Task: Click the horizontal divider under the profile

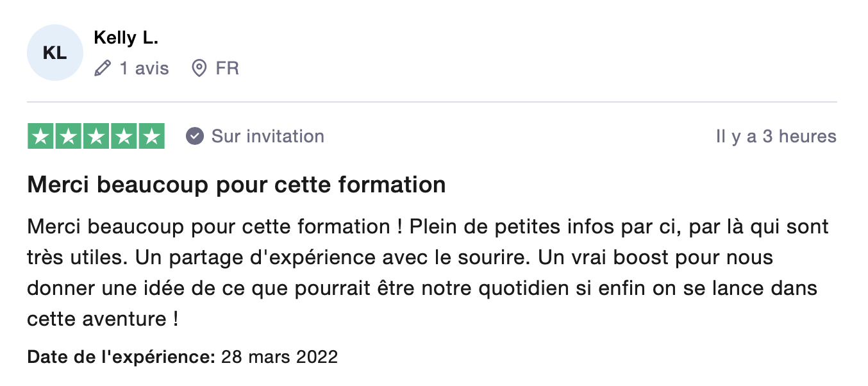Action: click(431, 102)
